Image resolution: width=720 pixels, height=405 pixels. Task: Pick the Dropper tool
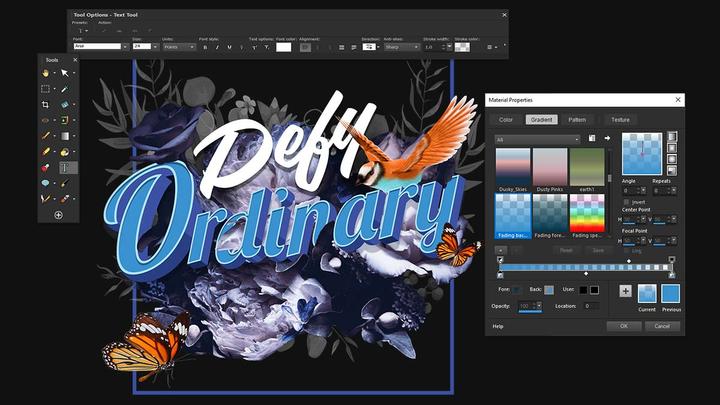[64, 89]
